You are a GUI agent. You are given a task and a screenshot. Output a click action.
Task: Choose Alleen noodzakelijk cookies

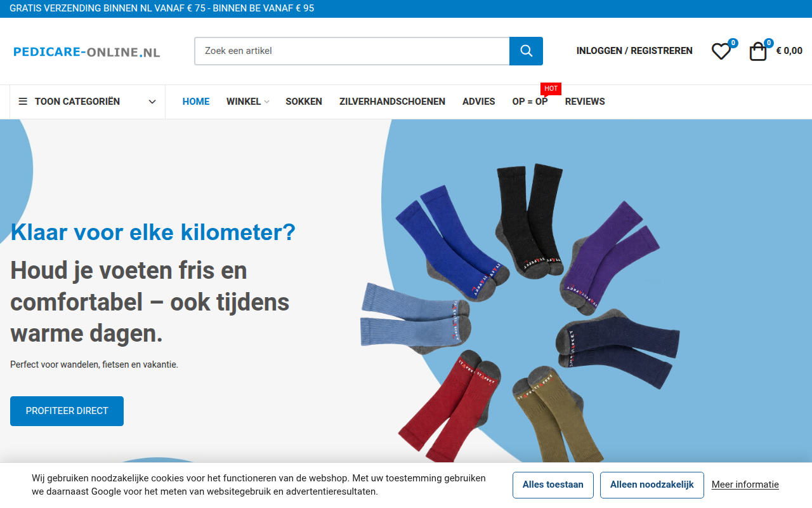click(x=652, y=485)
